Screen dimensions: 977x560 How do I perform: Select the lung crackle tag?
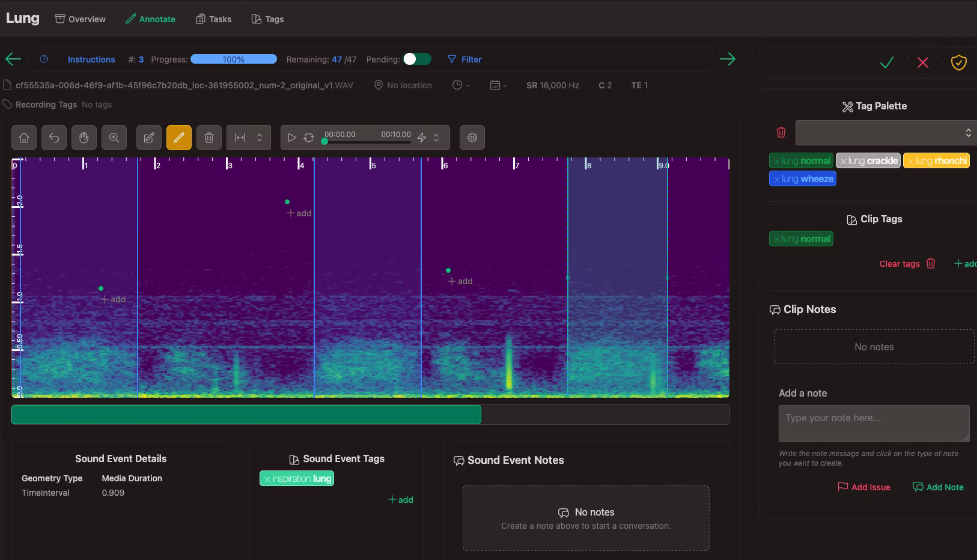pos(868,160)
